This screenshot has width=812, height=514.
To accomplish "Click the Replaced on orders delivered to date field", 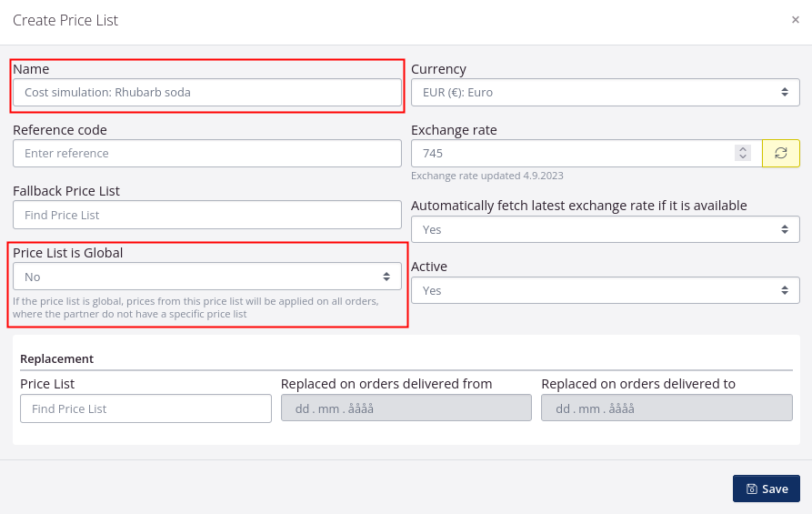I will [667, 408].
